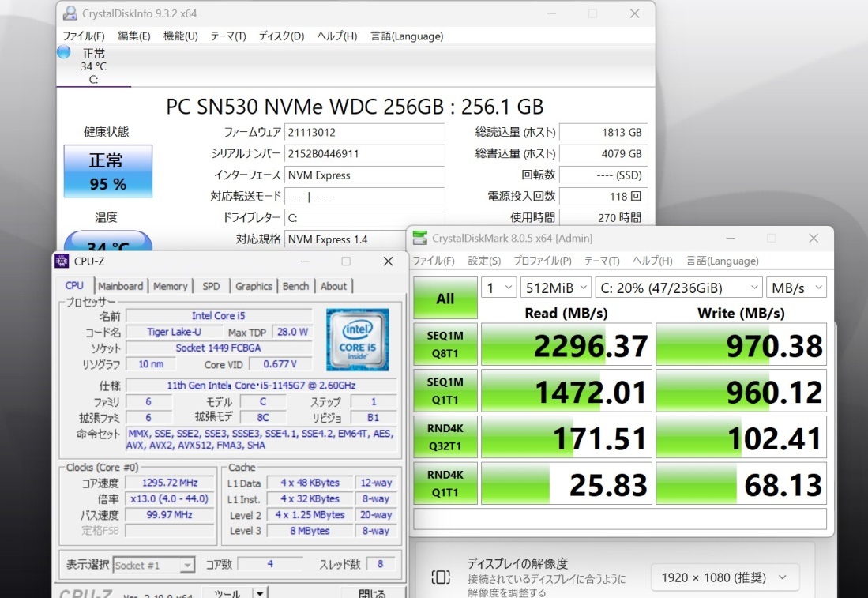Image resolution: width=868 pixels, height=598 pixels.
Task: Click the empty comment field below benchmark results
Action: [x=620, y=519]
